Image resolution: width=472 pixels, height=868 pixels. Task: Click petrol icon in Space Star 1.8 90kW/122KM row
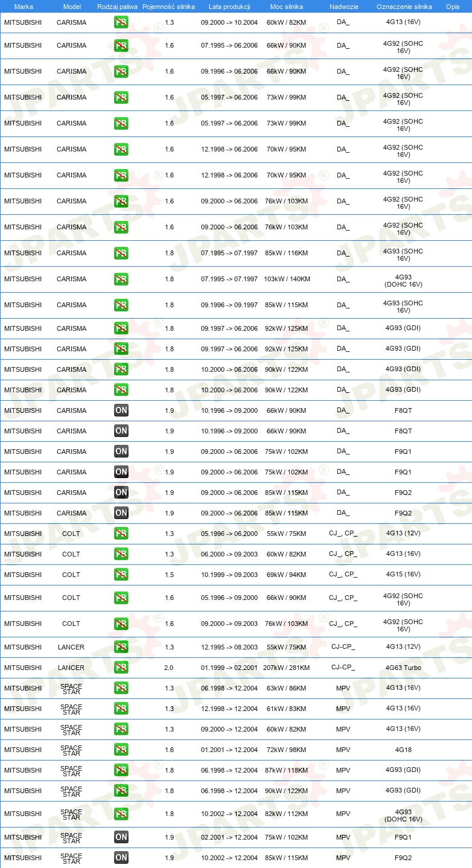[x=121, y=791]
